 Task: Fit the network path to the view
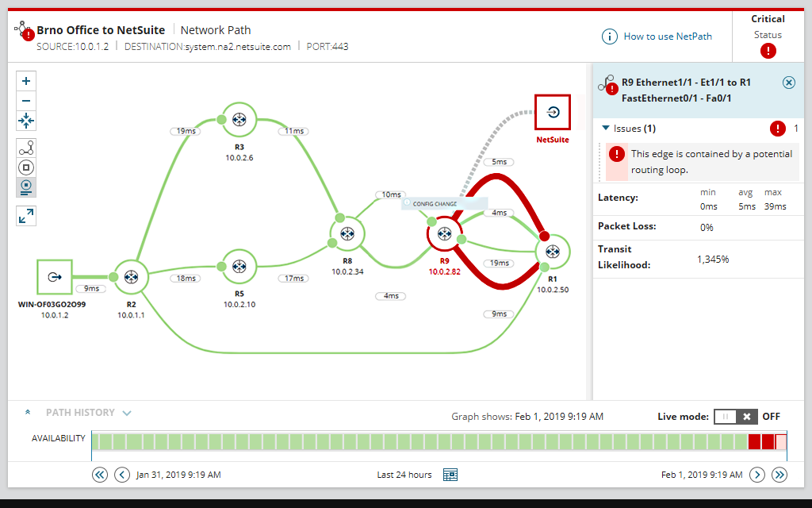click(x=26, y=121)
